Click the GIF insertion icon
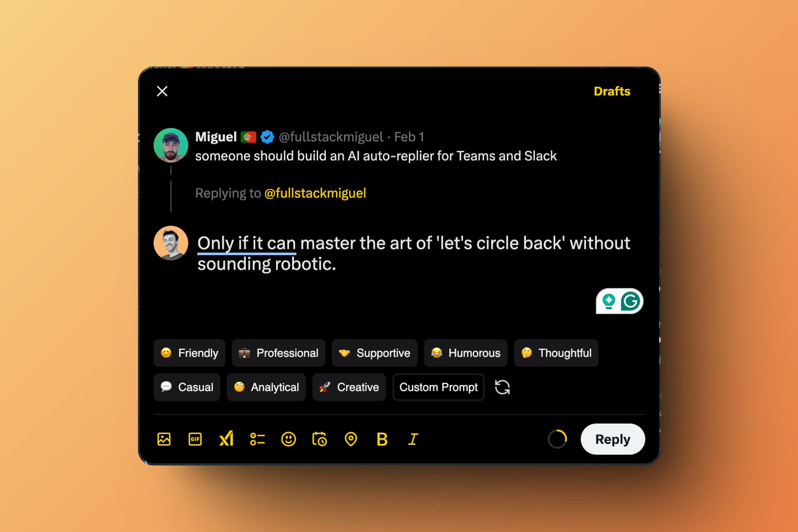This screenshot has width=798, height=532. [194, 439]
